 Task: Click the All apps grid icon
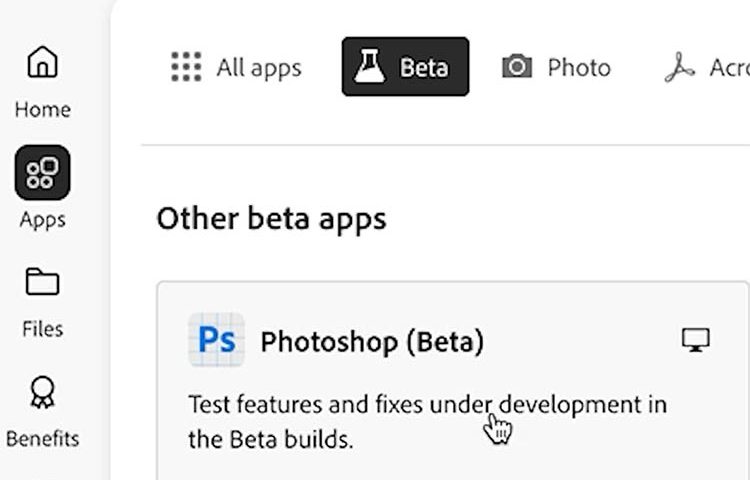point(186,67)
